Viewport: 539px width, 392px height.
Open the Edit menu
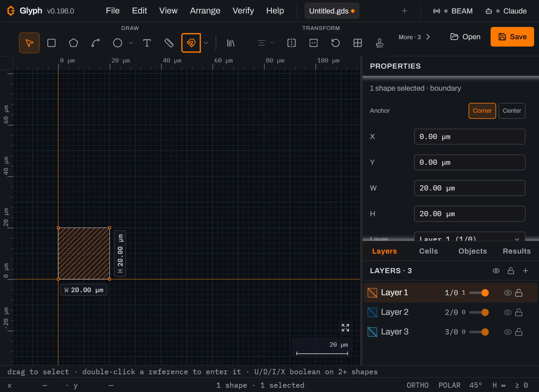click(x=139, y=11)
